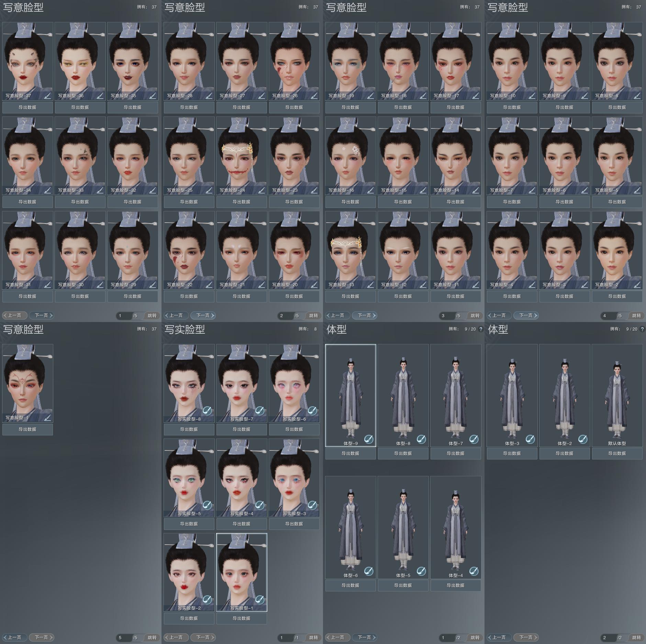Pick the 写意脸型-33 face thumbnail
Image resolution: width=646 pixels, height=644 pixels.
80,153
